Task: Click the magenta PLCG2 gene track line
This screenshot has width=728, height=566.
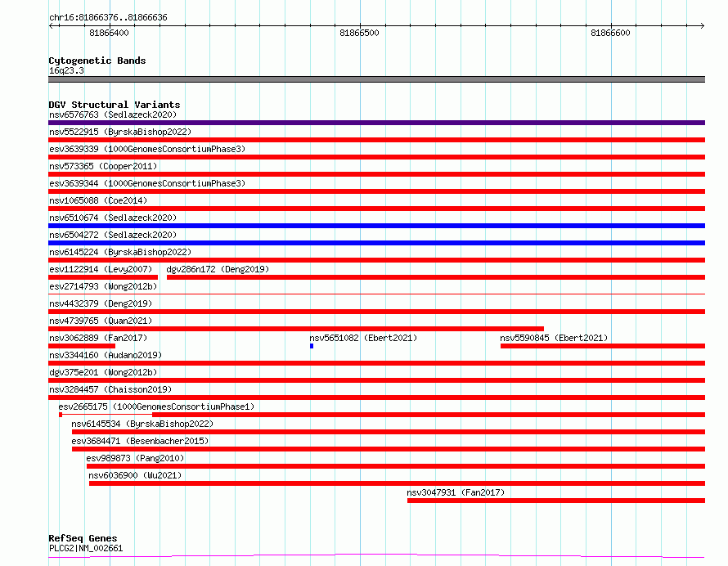Action: click(x=376, y=555)
